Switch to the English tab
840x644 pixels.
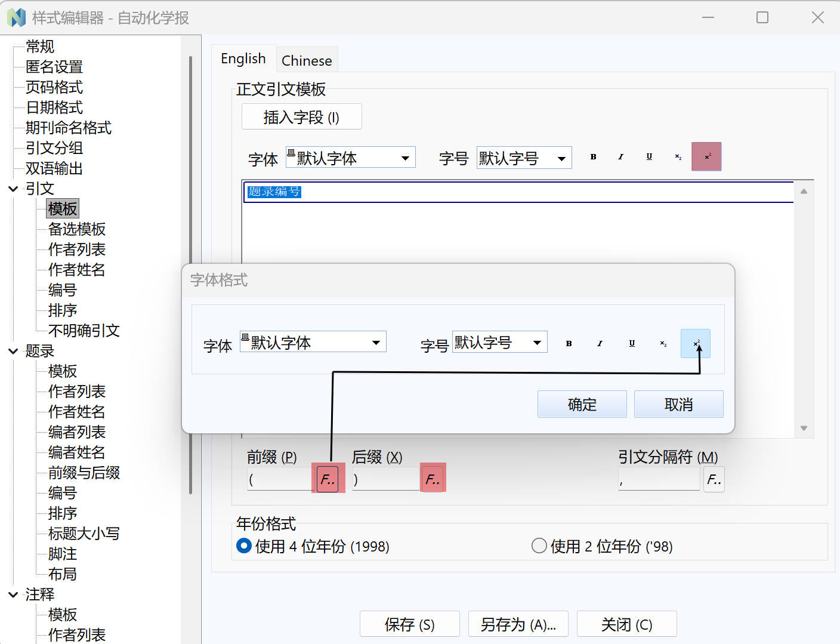coord(243,59)
